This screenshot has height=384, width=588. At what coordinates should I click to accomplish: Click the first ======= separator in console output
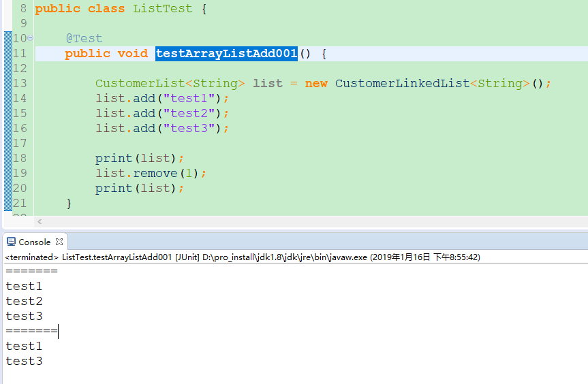[x=31, y=271]
